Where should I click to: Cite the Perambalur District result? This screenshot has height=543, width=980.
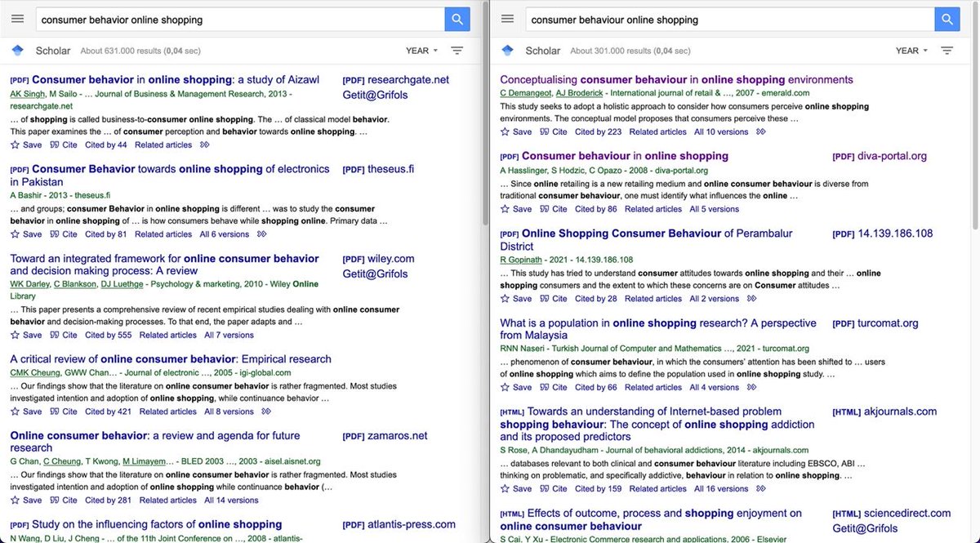(x=554, y=299)
